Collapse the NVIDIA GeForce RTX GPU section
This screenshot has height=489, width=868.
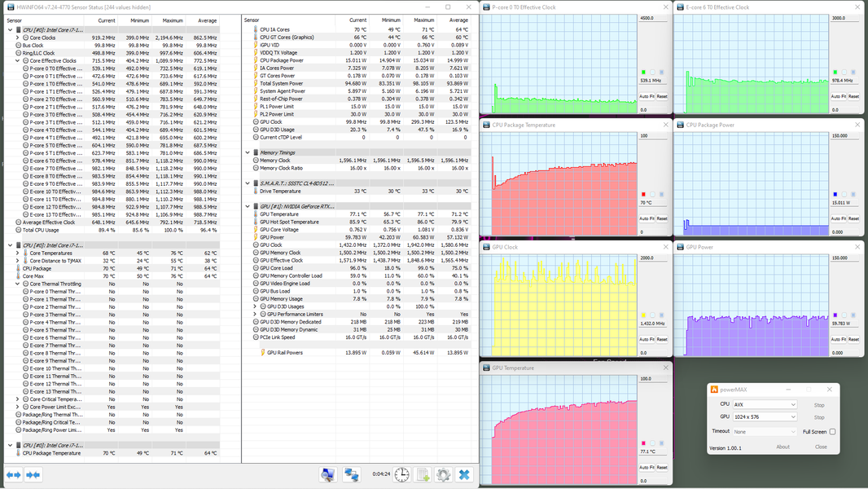pyautogui.click(x=248, y=206)
